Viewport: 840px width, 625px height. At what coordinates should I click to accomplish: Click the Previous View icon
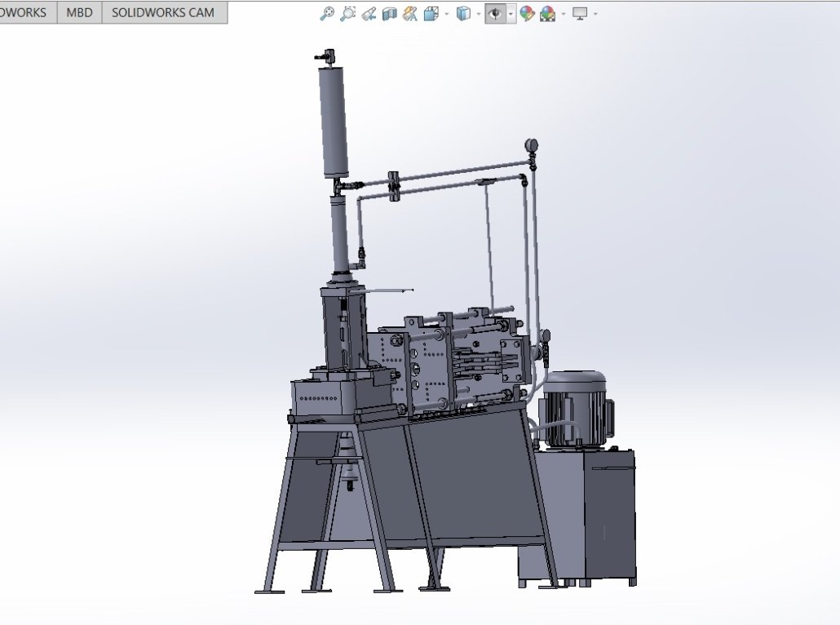click(369, 14)
